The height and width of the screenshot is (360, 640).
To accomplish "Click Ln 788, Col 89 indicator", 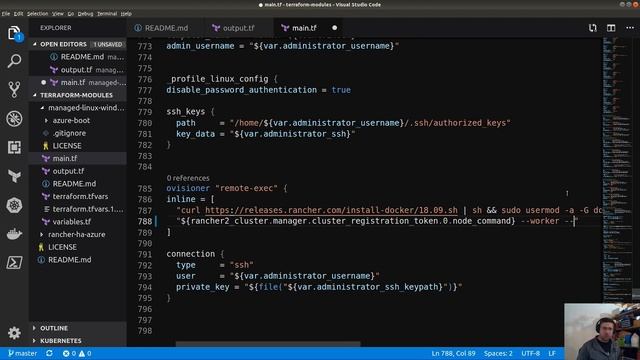I will coord(453,353).
